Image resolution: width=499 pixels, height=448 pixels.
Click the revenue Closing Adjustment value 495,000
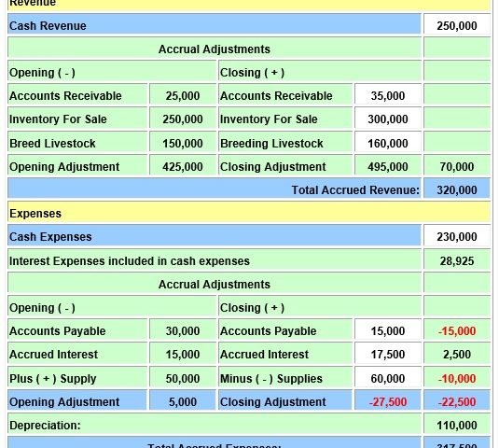388,166
